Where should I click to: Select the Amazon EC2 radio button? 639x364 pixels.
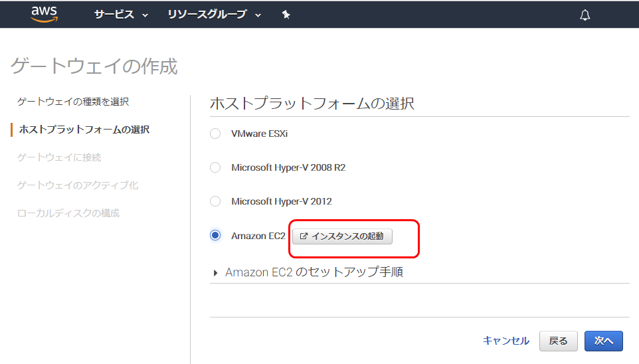215,236
